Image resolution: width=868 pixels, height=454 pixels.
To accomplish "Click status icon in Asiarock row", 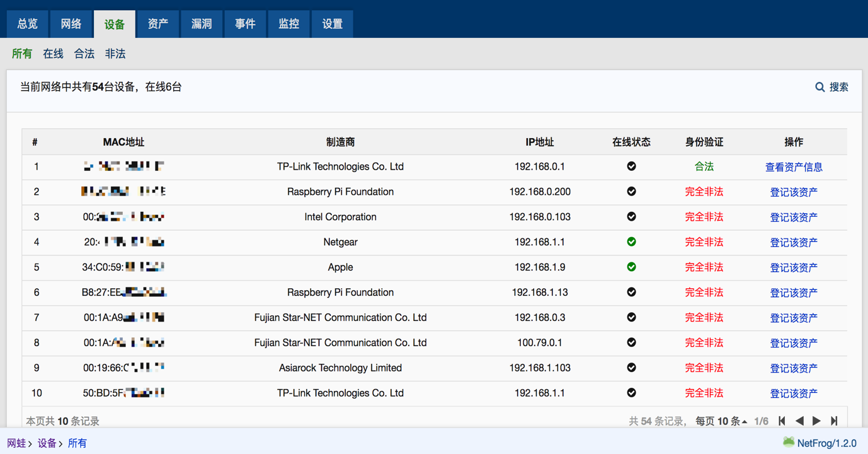I will pos(631,368).
